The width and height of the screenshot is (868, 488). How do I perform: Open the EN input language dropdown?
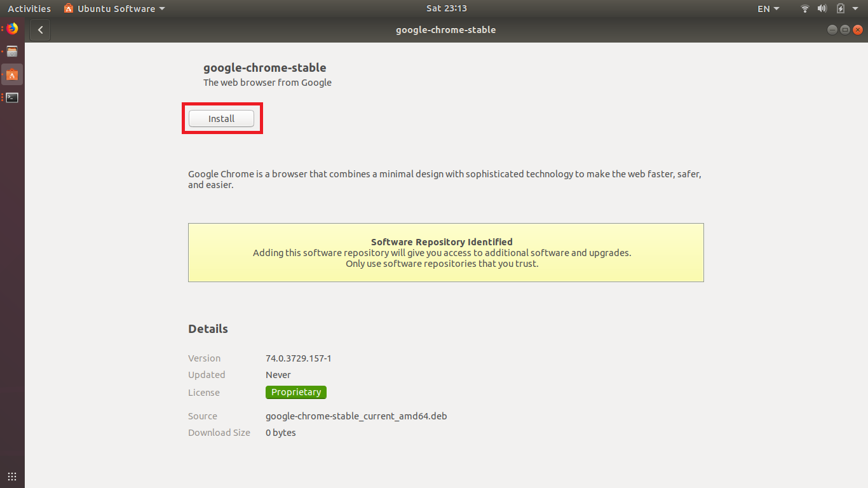[x=768, y=8]
